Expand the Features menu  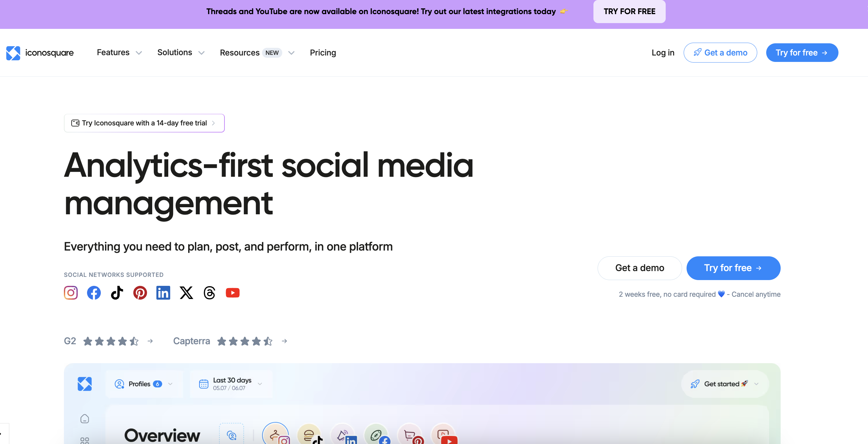[119, 53]
